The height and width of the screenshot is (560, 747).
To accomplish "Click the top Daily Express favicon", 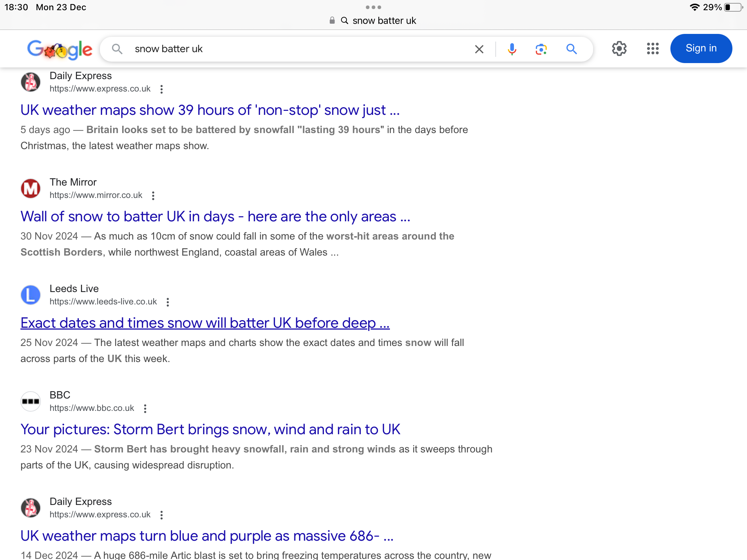I will (31, 82).
